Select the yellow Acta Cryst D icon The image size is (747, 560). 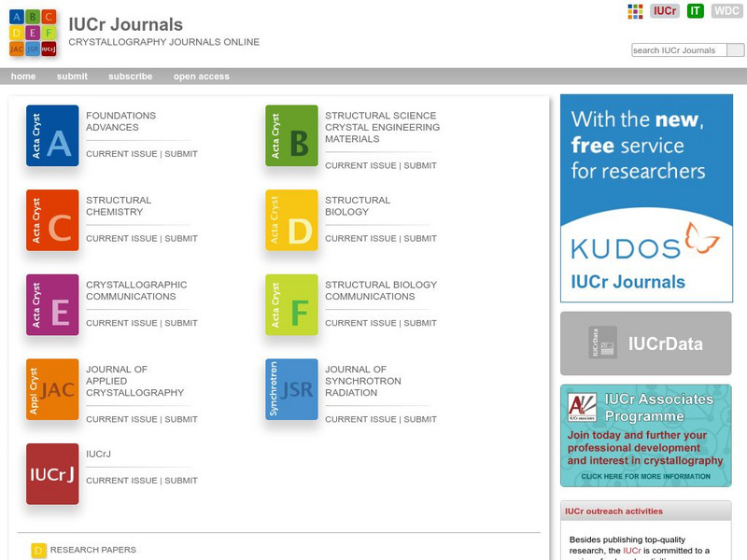(292, 219)
